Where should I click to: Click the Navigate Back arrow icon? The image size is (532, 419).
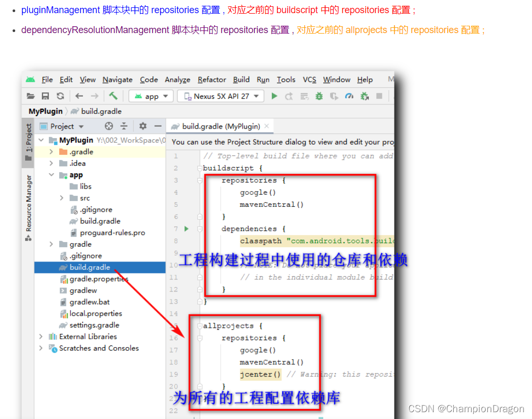point(78,96)
